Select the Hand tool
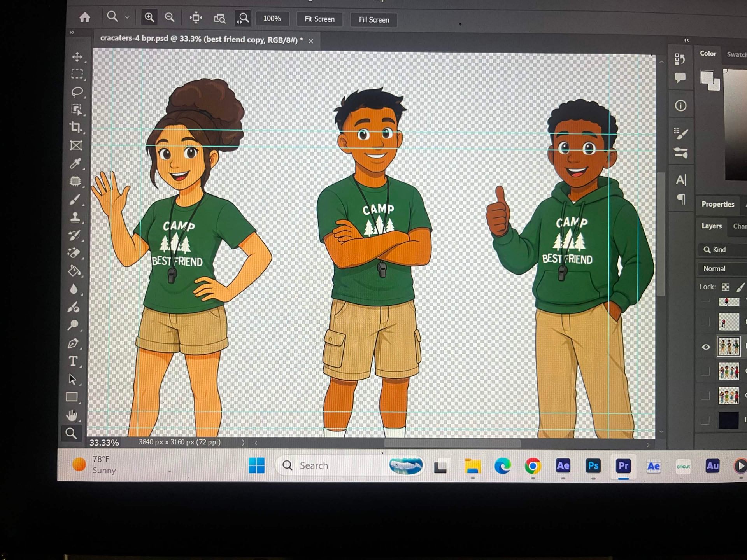The image size is (747, 560). (x=72, y=415)
